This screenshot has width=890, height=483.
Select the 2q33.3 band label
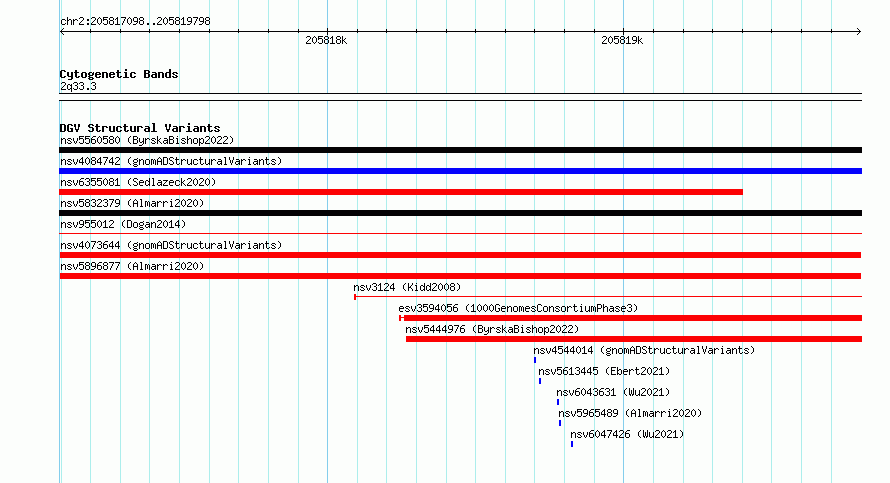point(78,86)
